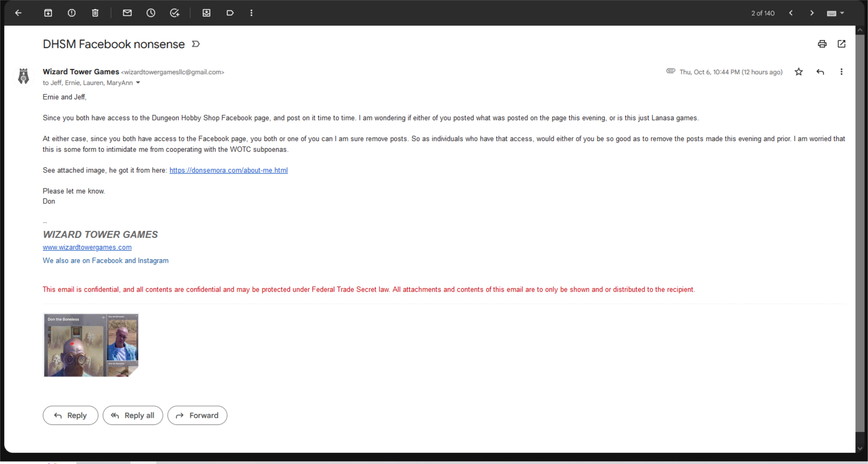Image resolution: width=868 pixels, height=464 pixels.
Task: Toggle importance marker beside subject
Action: [196, 44]
